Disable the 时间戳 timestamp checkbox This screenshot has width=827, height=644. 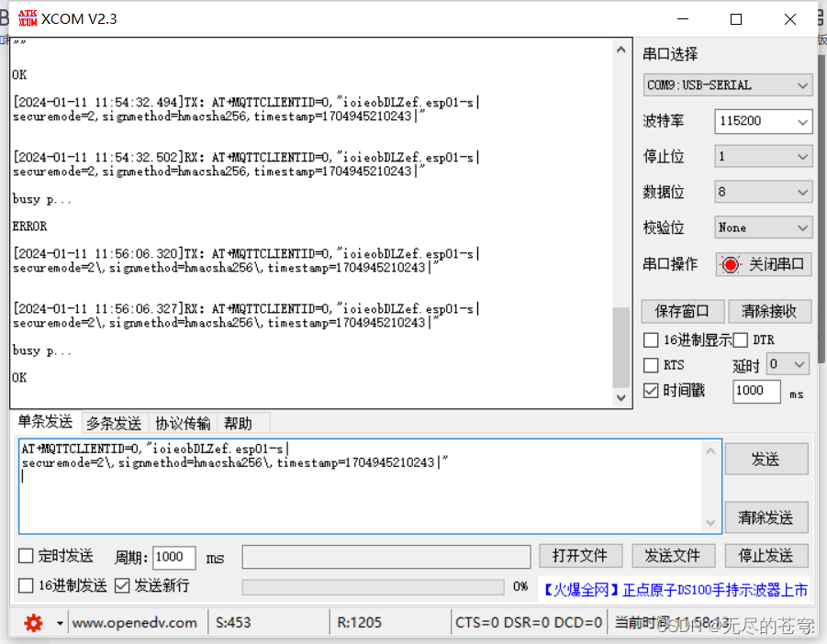tap(651, 391)
